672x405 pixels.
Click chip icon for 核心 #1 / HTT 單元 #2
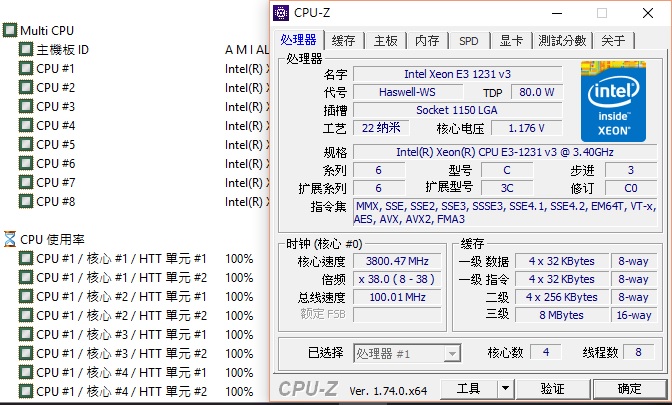point(26,277)
